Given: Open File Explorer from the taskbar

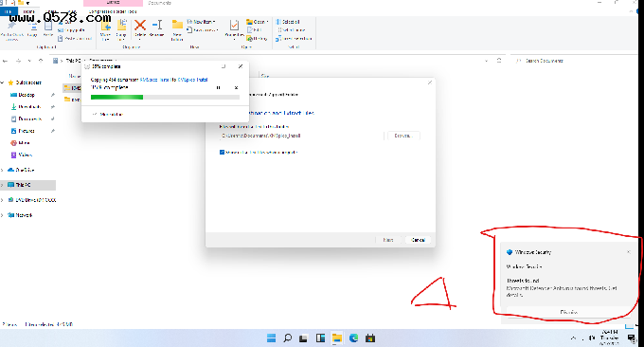Looking at the screenshot, I should coord(337,338).
